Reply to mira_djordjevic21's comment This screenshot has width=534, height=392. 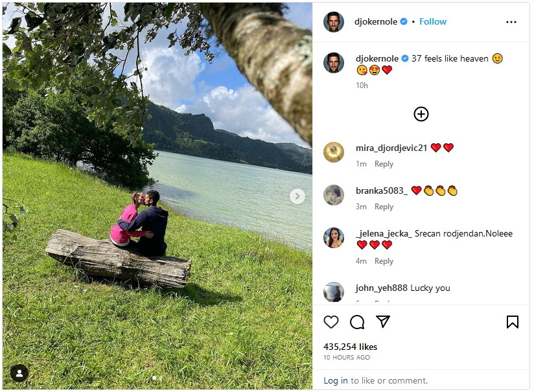[x=384, y=164]
